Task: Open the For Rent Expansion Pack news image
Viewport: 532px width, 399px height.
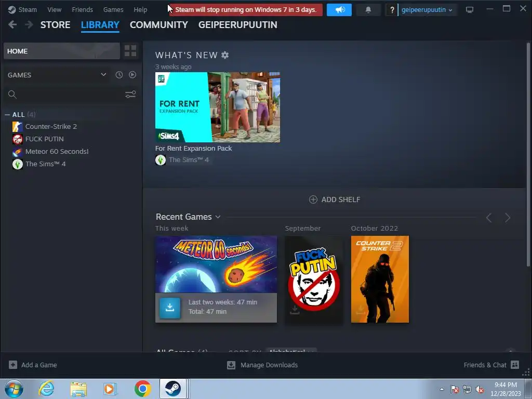Action: click(x=218, y=107)
